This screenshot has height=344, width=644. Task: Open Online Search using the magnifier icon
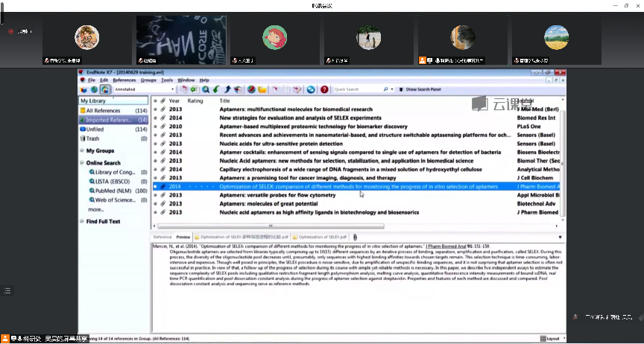click(x=206, y=89)
